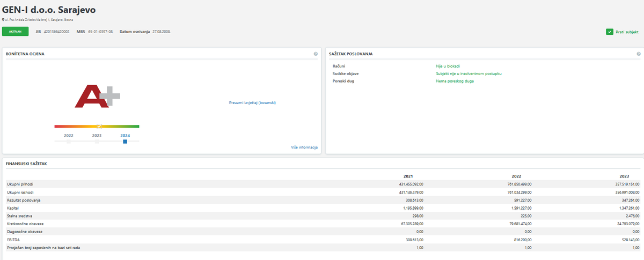Select year 2022 on rating timeline
644x260 pixels.
pos(69,136)
